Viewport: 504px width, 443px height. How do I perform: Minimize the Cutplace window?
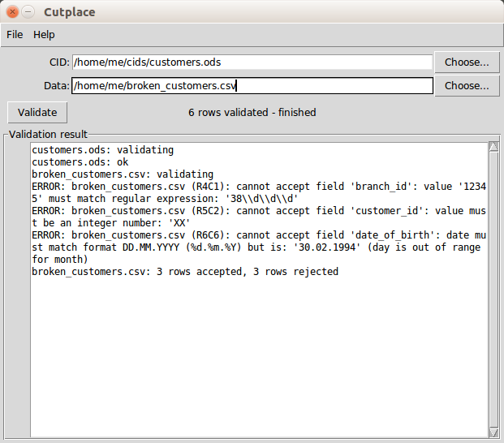point(28,12)
